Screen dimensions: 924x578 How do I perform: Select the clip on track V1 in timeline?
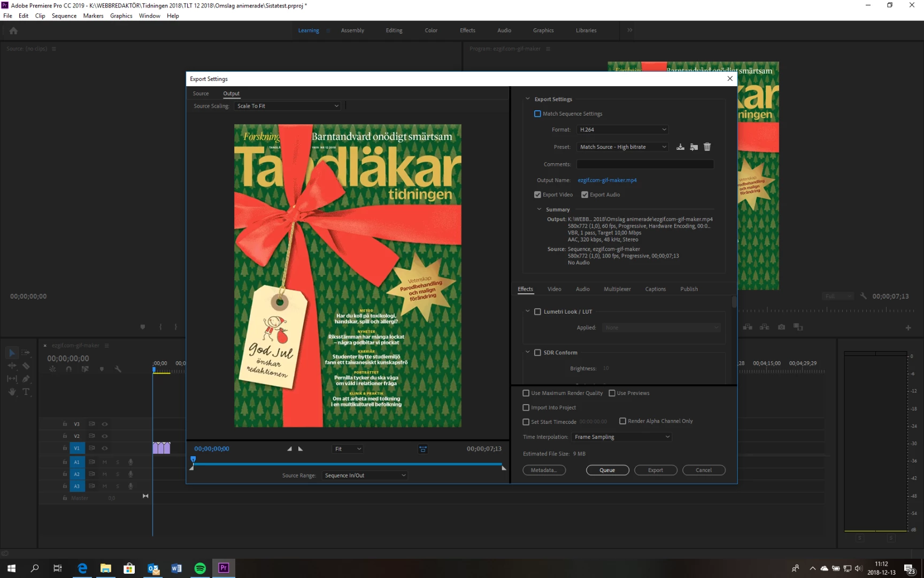tap(161, 448)
